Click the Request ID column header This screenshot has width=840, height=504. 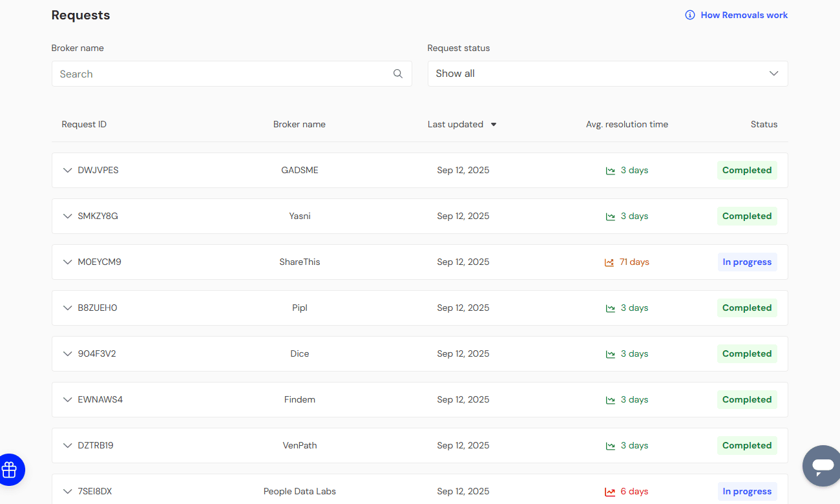tap(84, 124)
